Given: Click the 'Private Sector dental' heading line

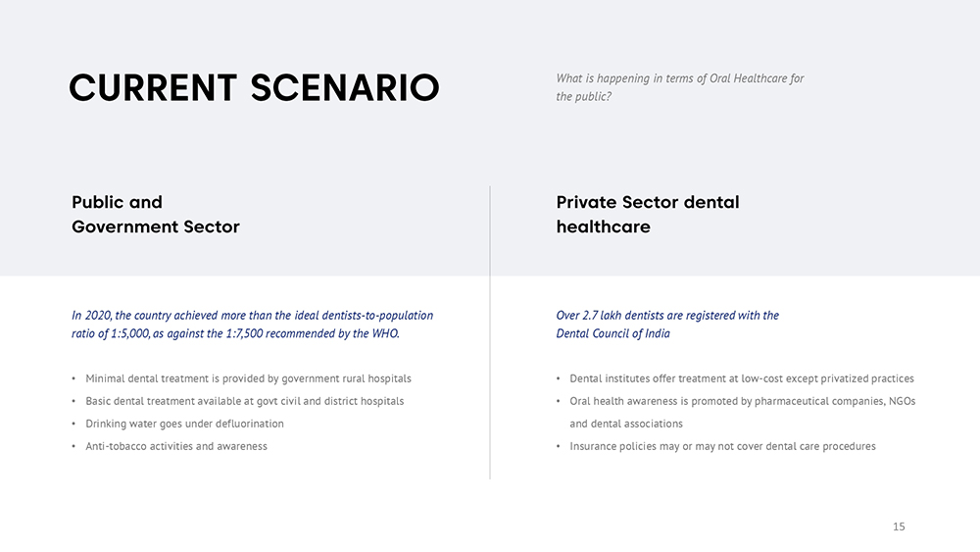Looking at the screenshot, I should (647, 202).
